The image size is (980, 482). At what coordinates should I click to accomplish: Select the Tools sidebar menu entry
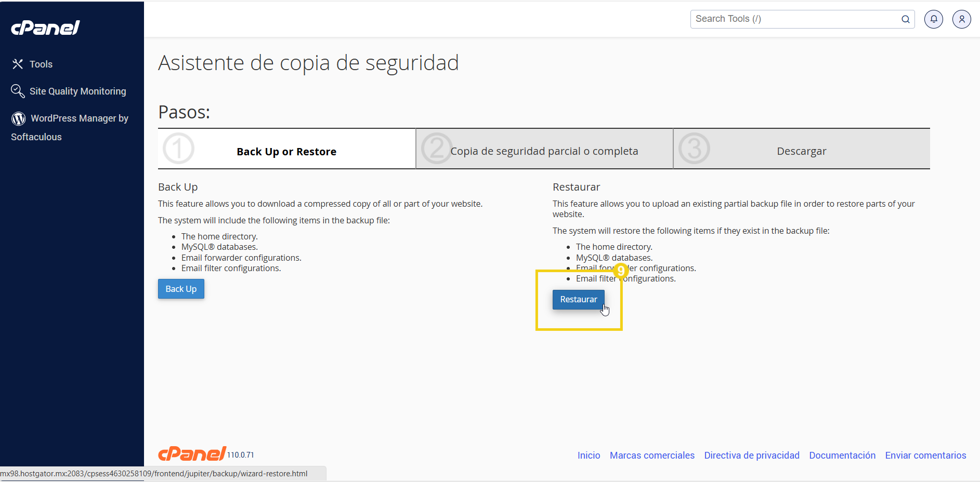click(x=41, y=64)
